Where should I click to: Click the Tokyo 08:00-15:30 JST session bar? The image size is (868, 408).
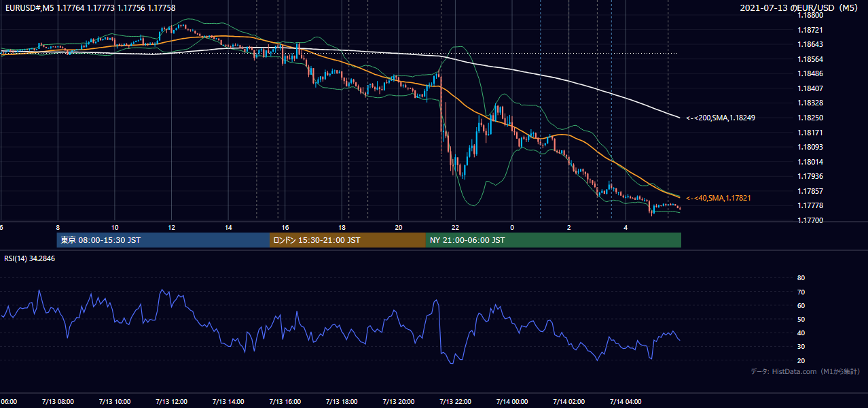[163, 240]
